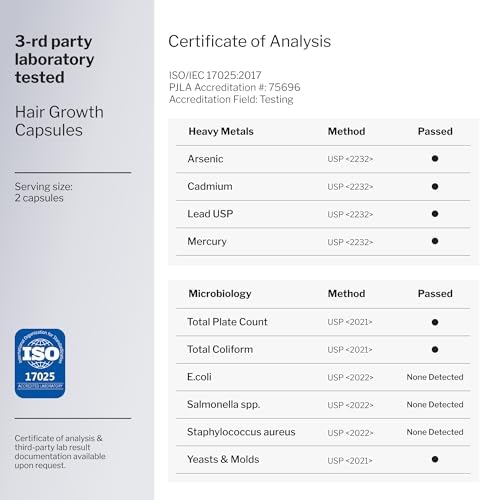Click the Serving size 2 capsules text

pyautogui.click(x=43, y=192)
